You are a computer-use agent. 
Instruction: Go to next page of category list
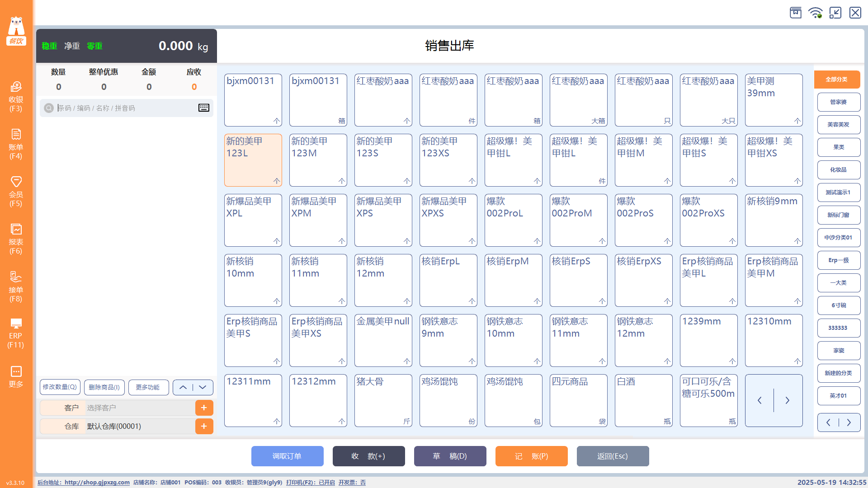point(849,422)
